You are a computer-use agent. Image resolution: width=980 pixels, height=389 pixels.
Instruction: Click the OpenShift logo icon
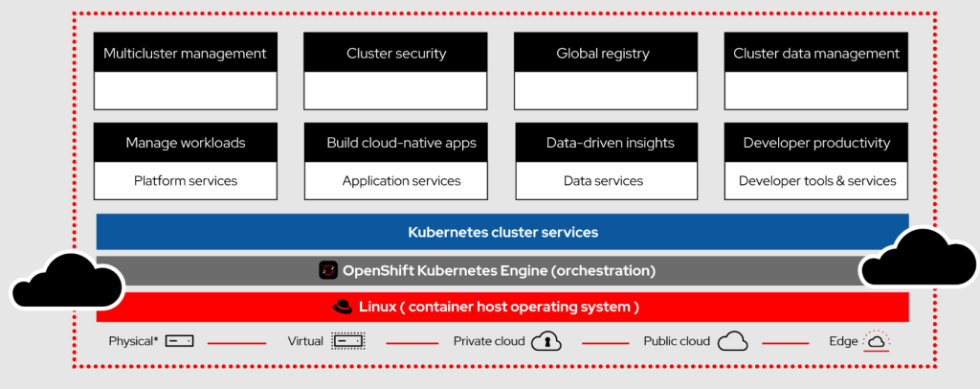[328, 270]
